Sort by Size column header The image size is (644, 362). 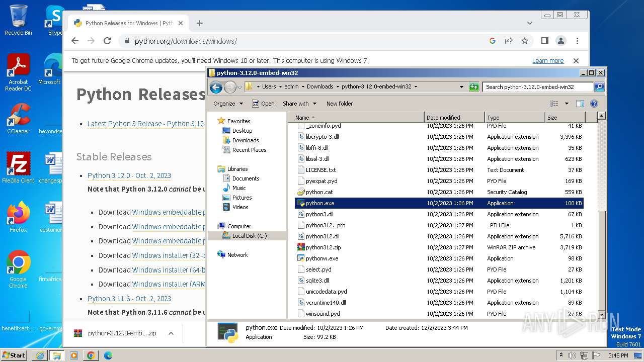pos(565,118)
